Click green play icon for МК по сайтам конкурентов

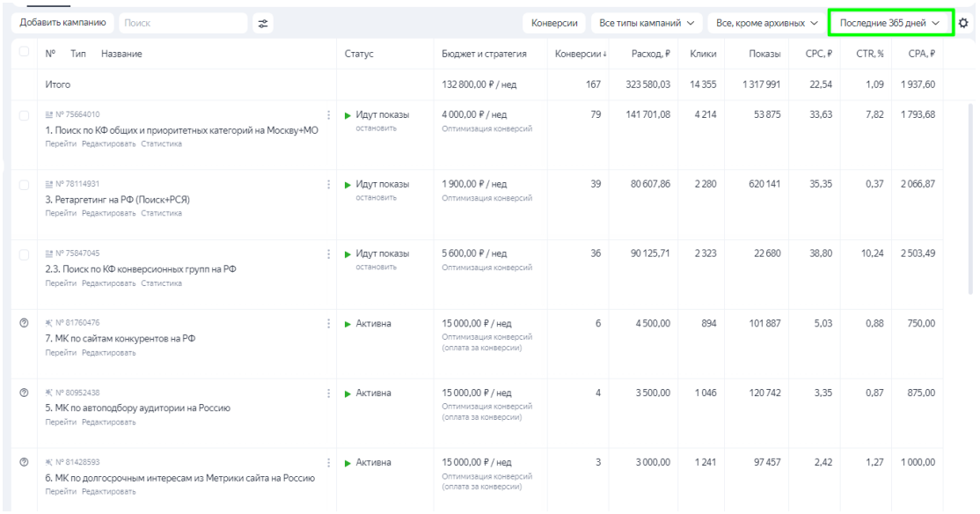(347, 324)
